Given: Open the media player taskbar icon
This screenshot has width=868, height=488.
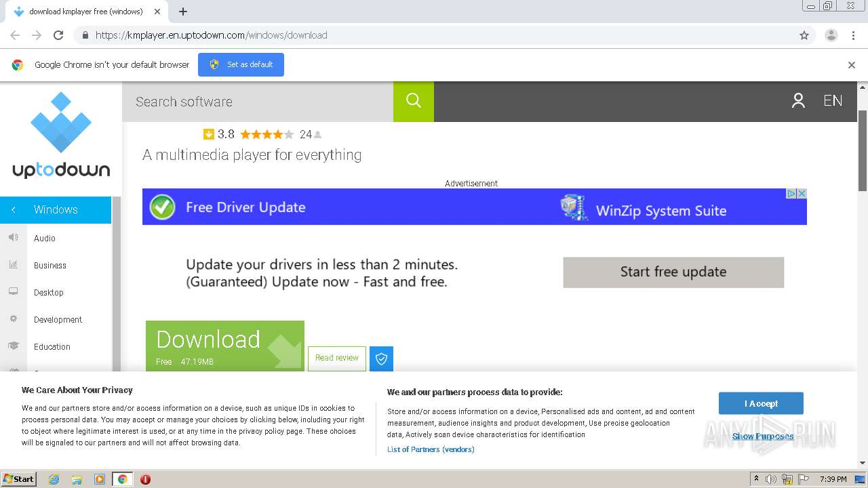Looking at the screenshot, I should 100,479.
